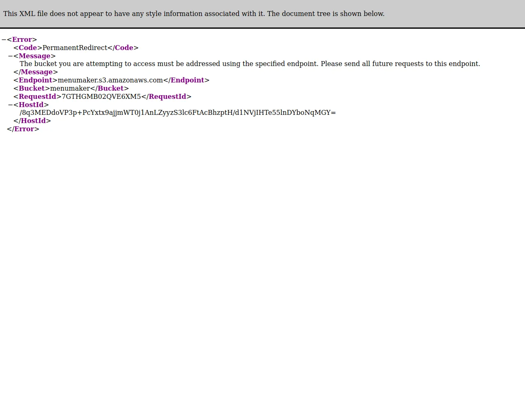Click the opening Bucket tag
The image size is (525, 420).
click(x=32, y=89)
